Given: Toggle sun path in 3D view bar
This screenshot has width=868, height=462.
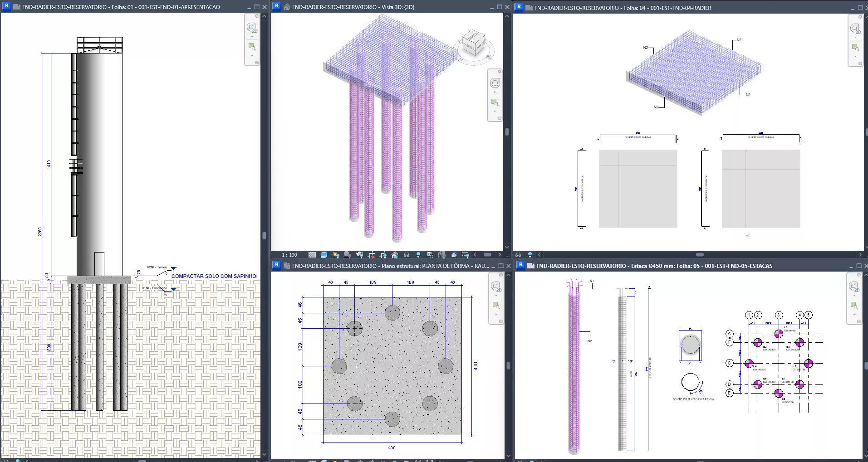Looking at the screenshot, I should [335, 255].
